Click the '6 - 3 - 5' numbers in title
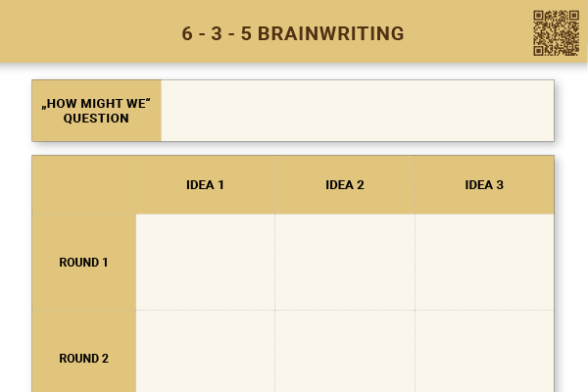This screenshot has width=588, height=392. 217,33
